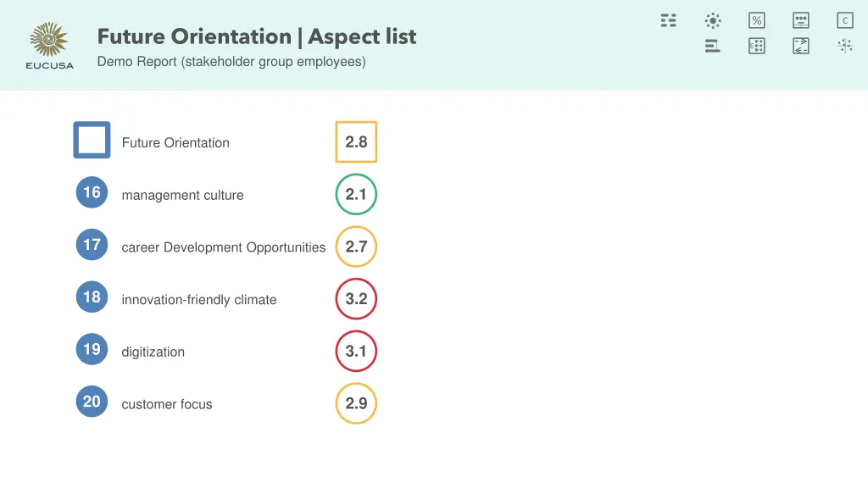
Task: Show the scatter plot icon view
Action: tap(845, 46)
